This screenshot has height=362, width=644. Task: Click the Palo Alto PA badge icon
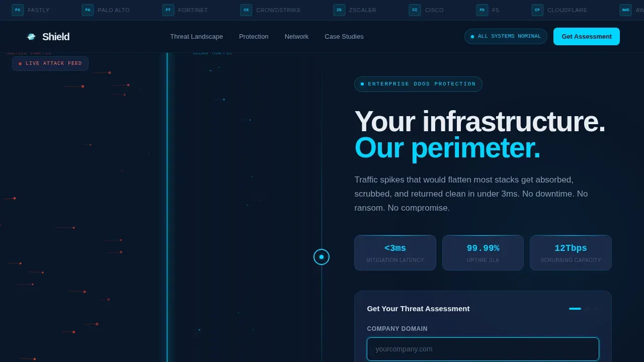pyautogui.click(x=88, y=10)
